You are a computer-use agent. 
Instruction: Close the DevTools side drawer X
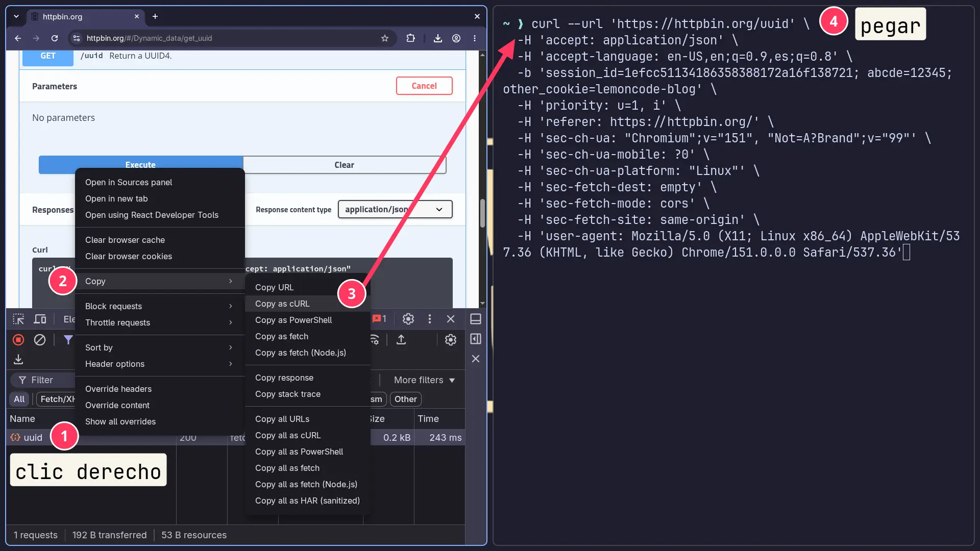[476, 359]
